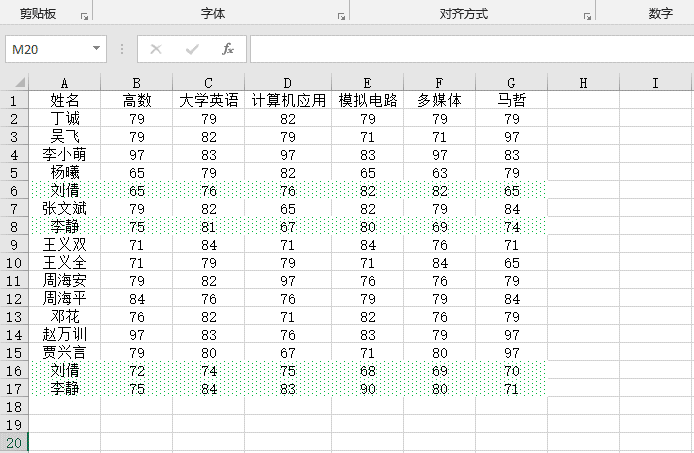The image size is (694, 453).
Task: Select 刘倩 in row 16
Action: tap(65, 371)
